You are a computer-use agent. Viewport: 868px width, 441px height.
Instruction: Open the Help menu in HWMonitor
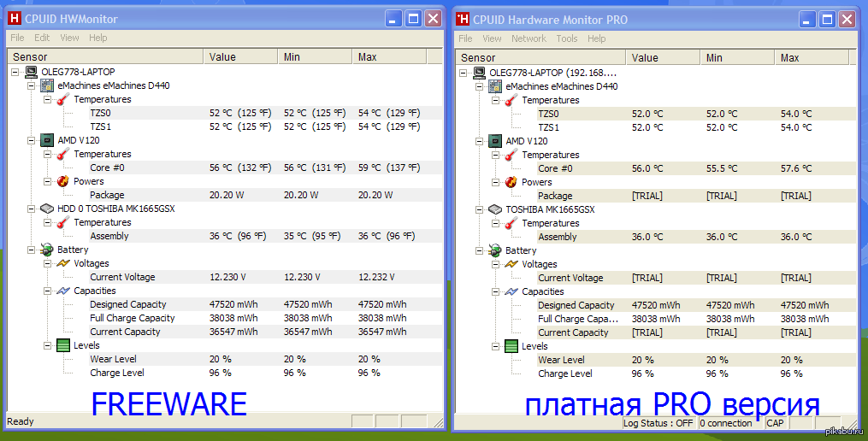pos(98,38)
